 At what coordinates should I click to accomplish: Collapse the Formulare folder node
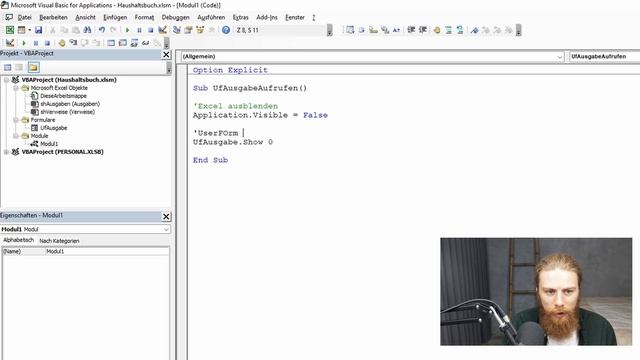click(x=16, y=120)
